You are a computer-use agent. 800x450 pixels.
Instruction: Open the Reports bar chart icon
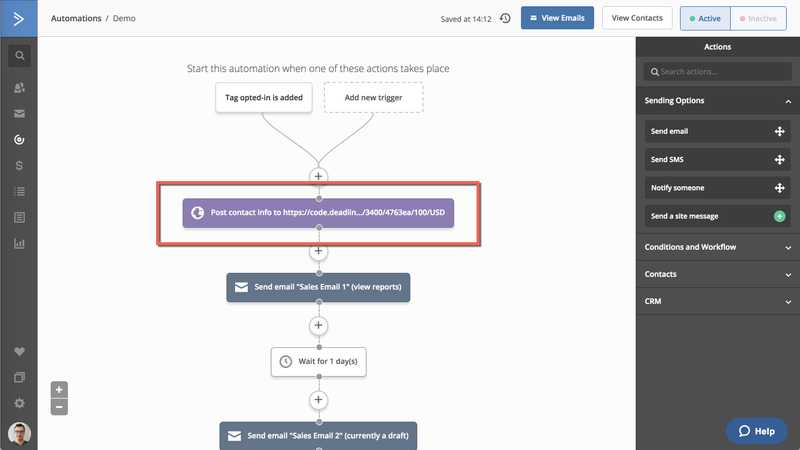19,244
